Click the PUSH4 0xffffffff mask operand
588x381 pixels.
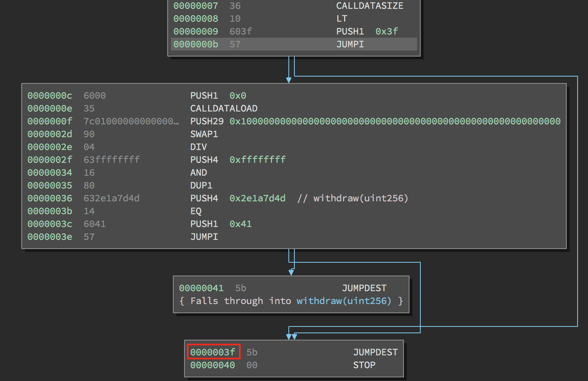[x=257, y=160]
